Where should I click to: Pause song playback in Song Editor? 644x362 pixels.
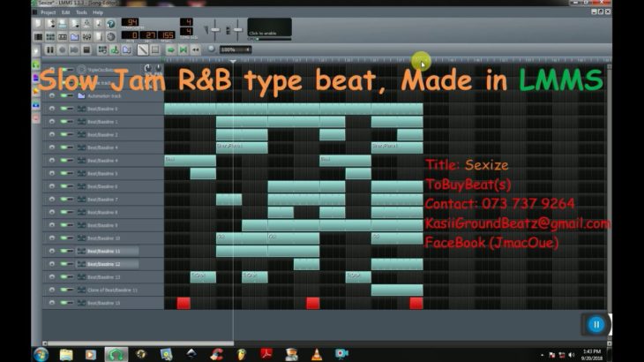pos(49,50)
